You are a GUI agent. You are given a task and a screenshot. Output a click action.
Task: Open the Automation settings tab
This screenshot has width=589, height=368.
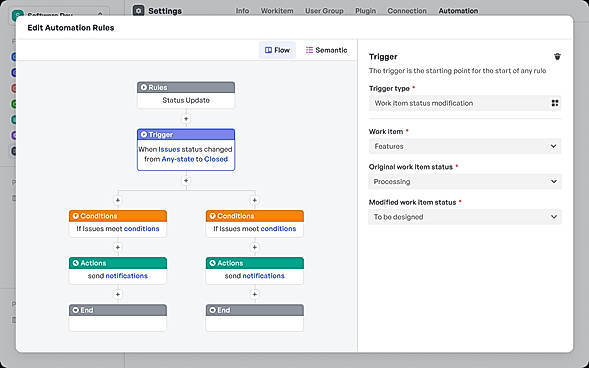tap(458, 11)
